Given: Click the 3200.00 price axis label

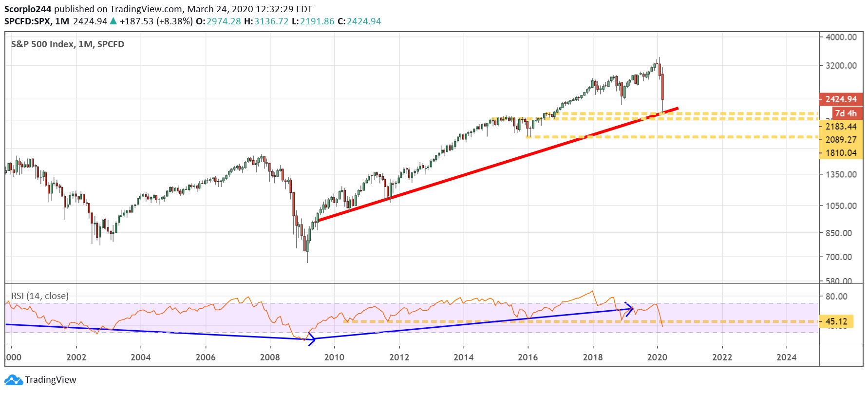Looking at the screenshot, I should coord(841,66).
